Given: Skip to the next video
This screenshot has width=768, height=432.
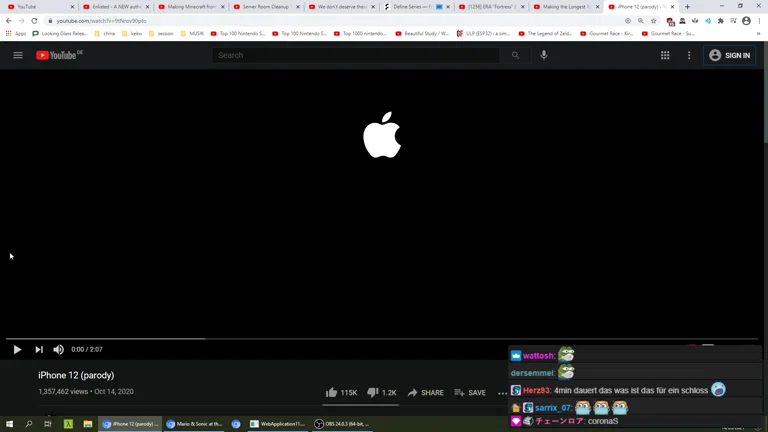Looking at the screenshot, I should (x=39, y=349).
